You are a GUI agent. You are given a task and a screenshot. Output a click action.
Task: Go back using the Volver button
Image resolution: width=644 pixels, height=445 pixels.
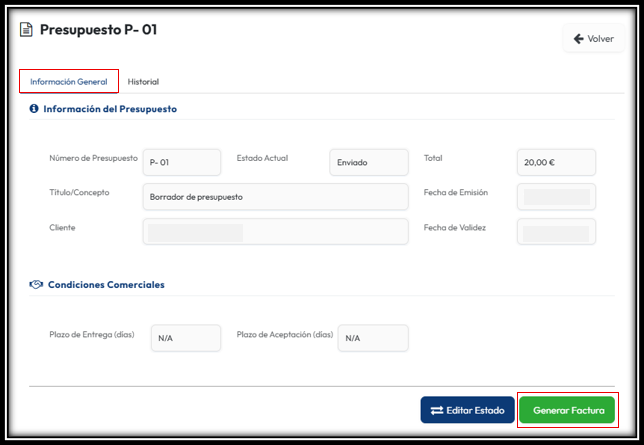click(x=593, y=39)
